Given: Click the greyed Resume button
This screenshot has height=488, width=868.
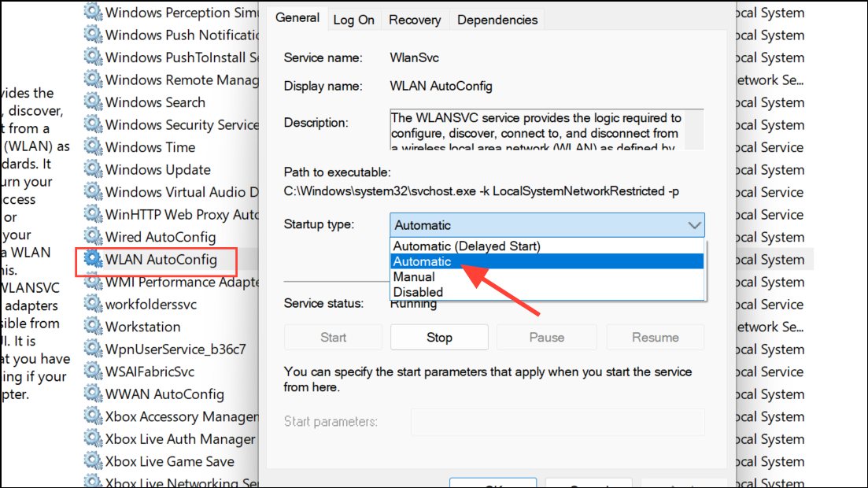Looking at the screenshot, I should pyautogui.click(x=656, y=338).
